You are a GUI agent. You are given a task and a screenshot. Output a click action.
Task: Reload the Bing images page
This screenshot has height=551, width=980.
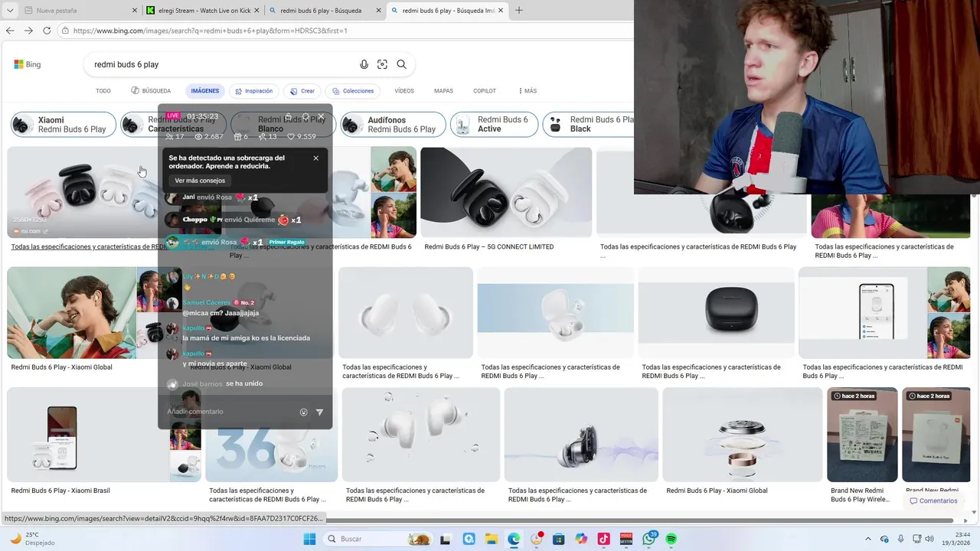point(47,31)
